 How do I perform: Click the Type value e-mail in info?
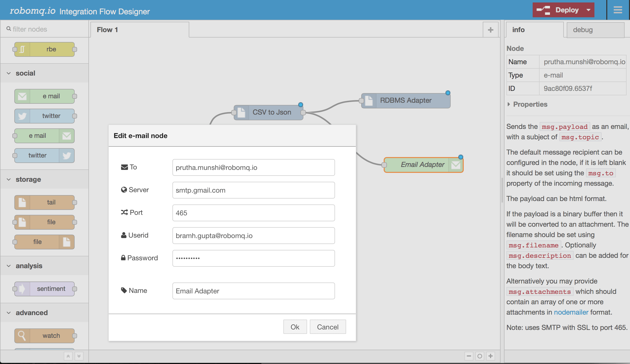pyautogui.click(x=553, y=75)
